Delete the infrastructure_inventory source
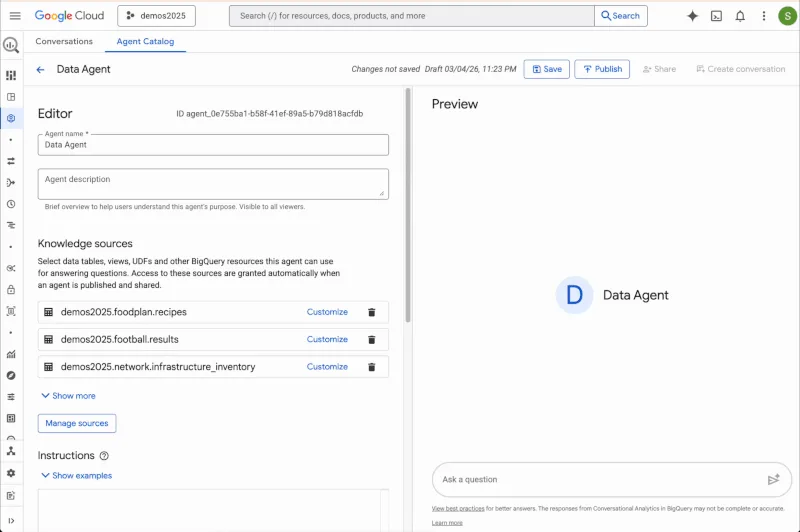 point(371,367)
